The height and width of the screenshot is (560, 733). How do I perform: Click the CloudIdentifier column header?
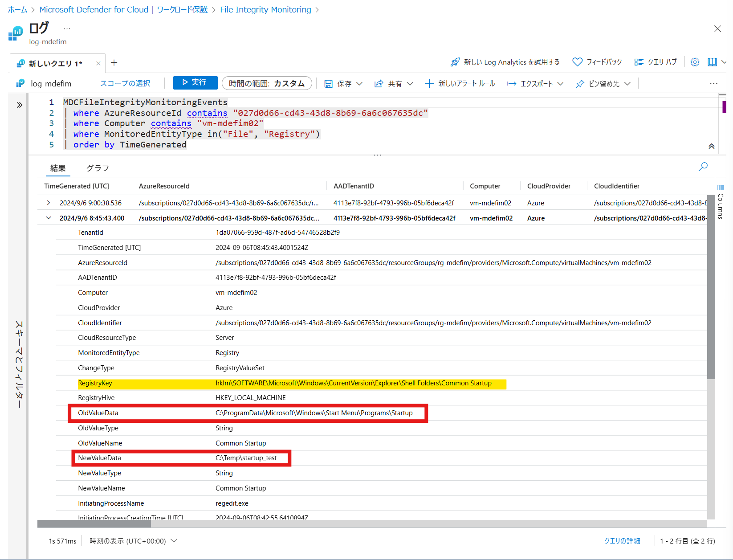(x=616, y=186)
